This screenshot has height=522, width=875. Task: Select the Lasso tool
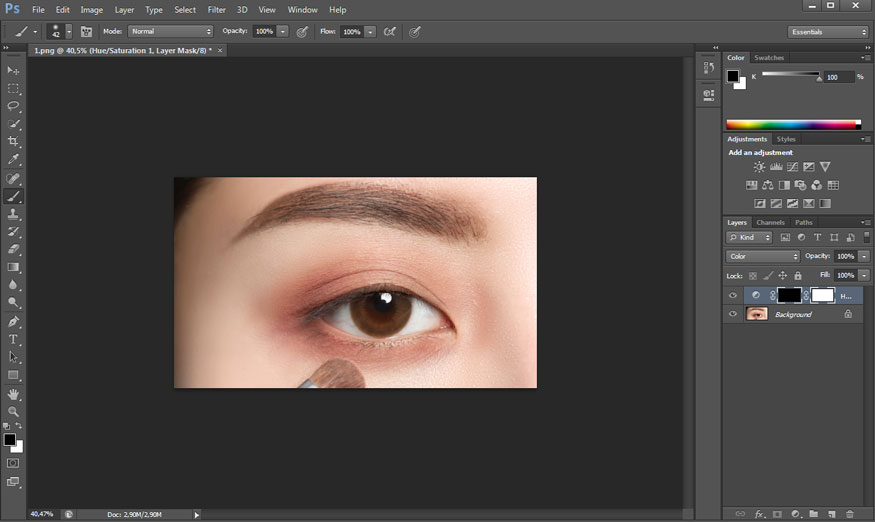(x=13, y=106)
